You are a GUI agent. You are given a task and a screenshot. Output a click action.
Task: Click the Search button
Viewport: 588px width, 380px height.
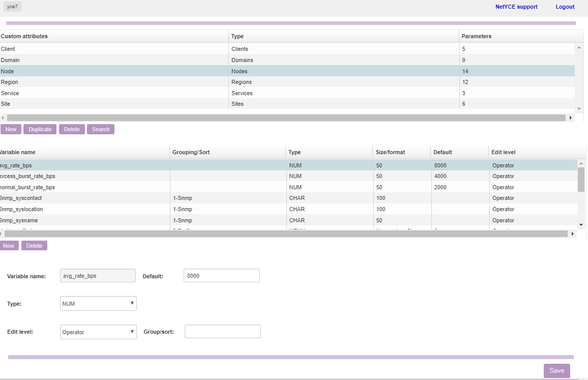(100, 129)
